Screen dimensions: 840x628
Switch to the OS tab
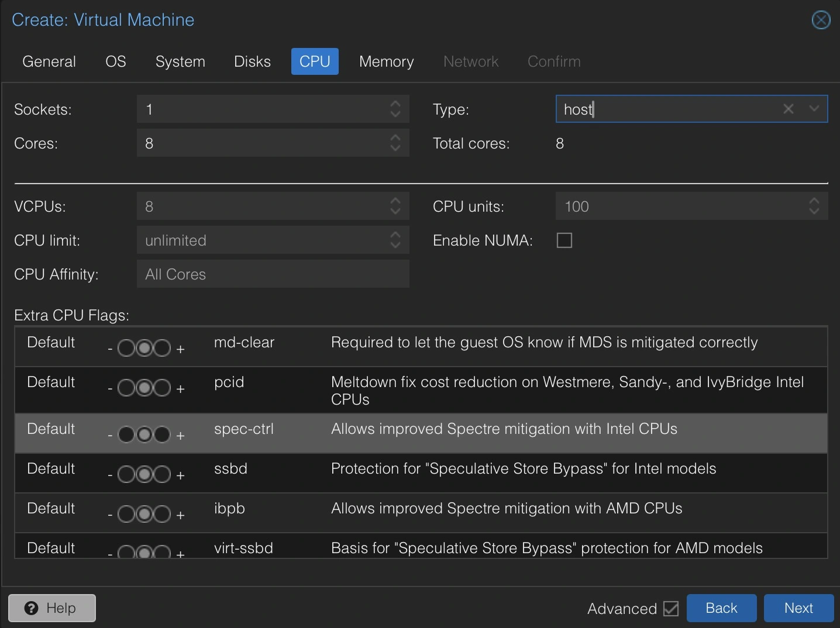click(x=116, y=61)
